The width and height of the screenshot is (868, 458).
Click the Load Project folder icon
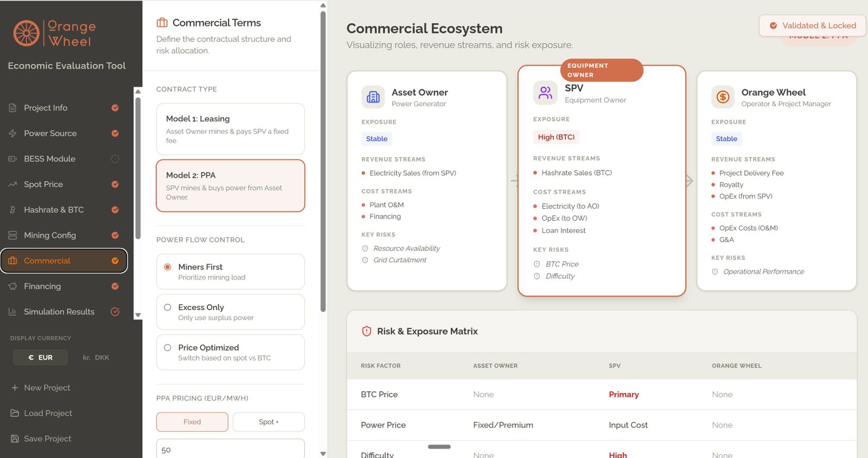point(15,413)
